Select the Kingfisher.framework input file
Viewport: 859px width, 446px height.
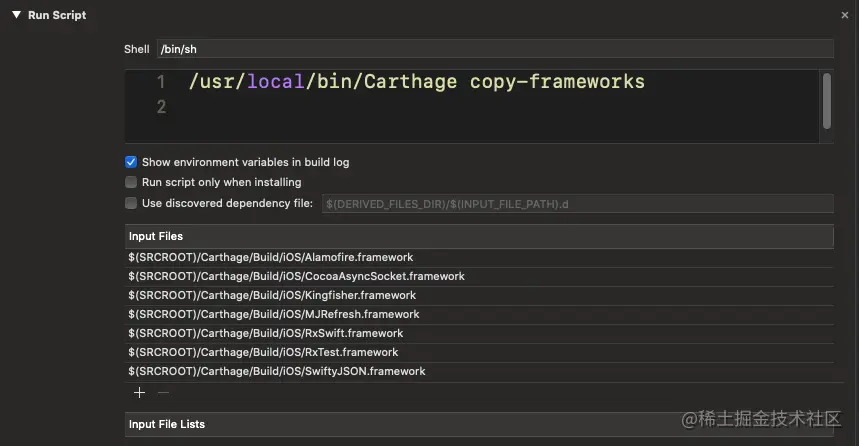479,295
